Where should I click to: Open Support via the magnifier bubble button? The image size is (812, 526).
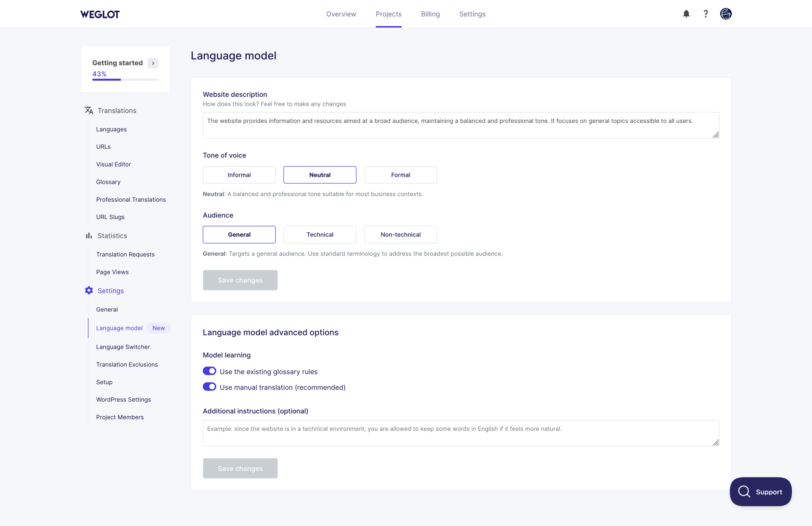(761, 491)
